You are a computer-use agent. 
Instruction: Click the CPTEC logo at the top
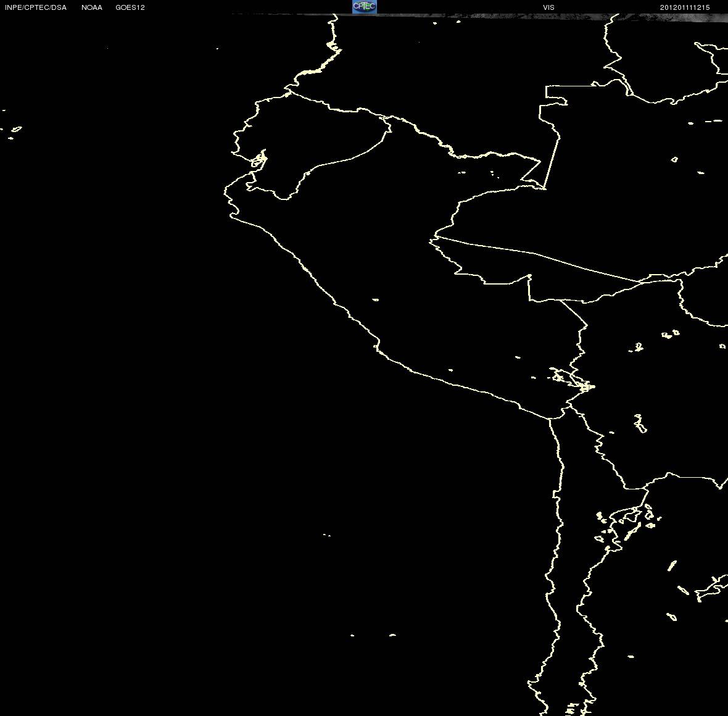coord(364,7)
